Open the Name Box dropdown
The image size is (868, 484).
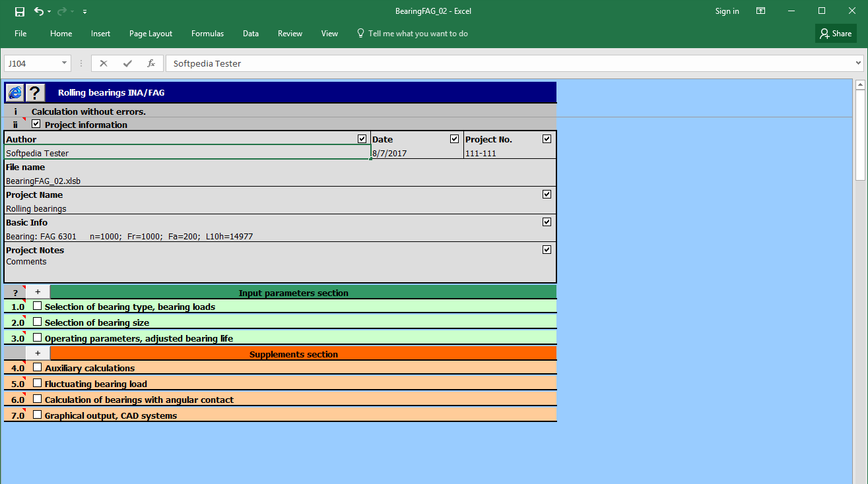tap(65, 63)
